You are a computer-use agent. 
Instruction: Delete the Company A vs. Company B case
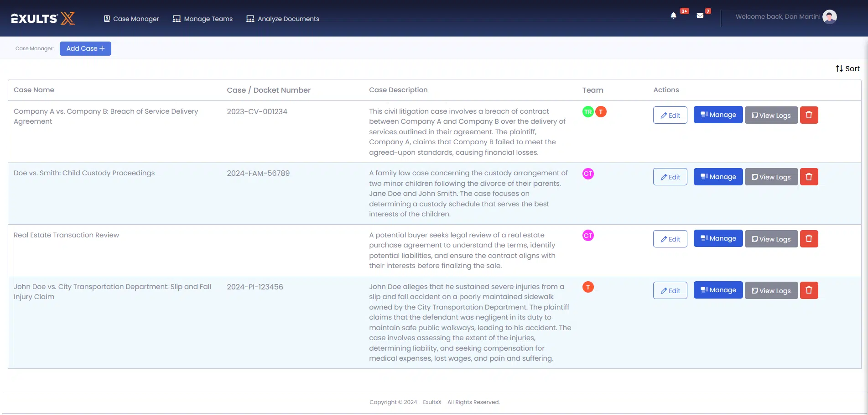[x=809, y=115]
